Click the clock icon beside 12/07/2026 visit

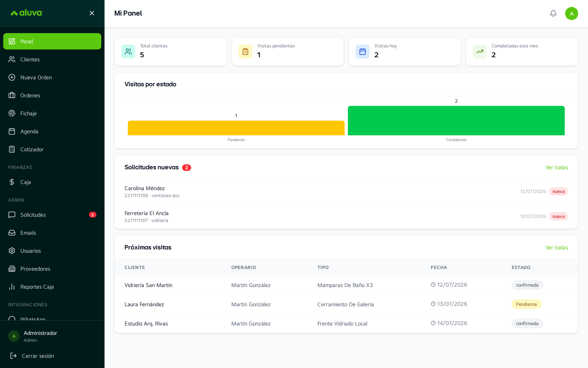point(433,285)
